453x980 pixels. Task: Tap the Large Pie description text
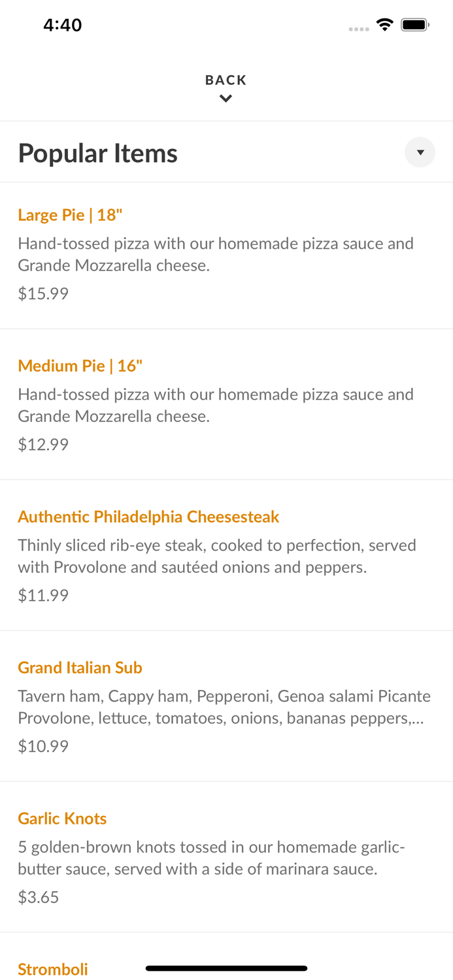coord(216,254)
